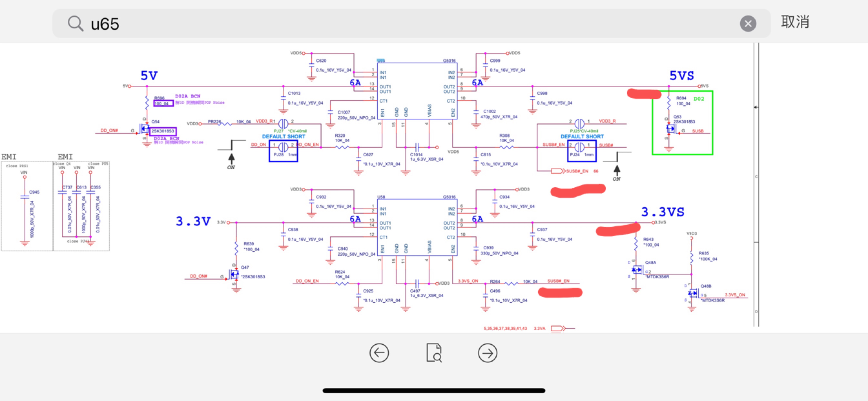
Task: Open the document search results icon
Action: click(x=434, y=353)
